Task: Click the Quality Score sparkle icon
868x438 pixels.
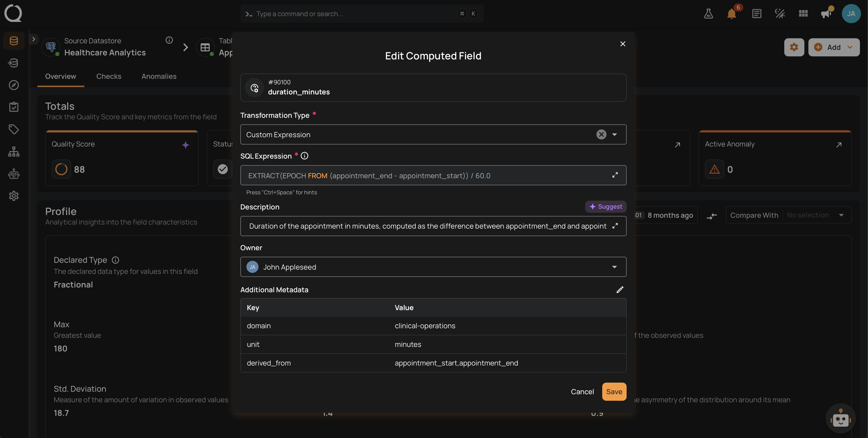Action: pos(185,145)
